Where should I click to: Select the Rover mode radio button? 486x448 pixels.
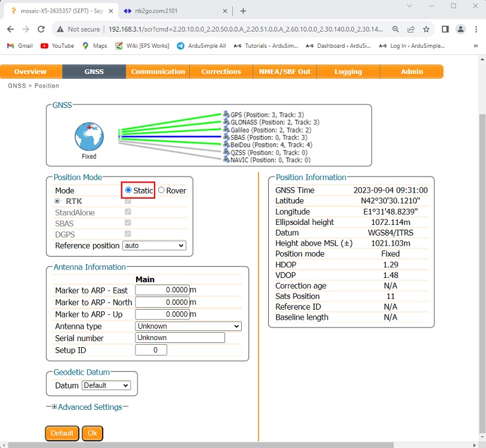[x=161, y=190]
